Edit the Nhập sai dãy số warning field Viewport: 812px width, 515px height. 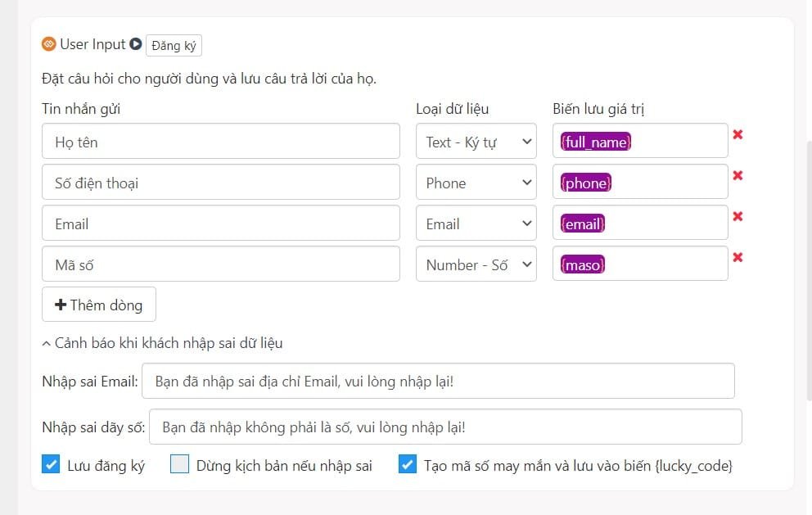click(x=445, y=427)
